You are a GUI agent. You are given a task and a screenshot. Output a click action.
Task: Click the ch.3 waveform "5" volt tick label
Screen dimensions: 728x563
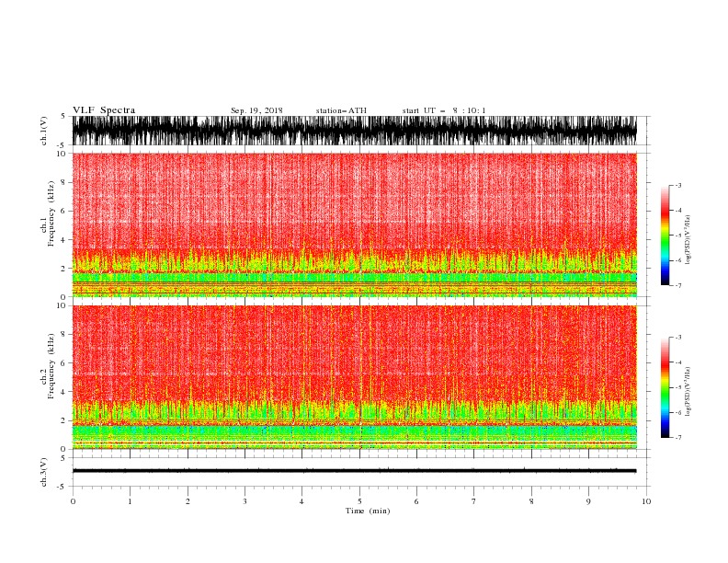click(x=63, y=457)
